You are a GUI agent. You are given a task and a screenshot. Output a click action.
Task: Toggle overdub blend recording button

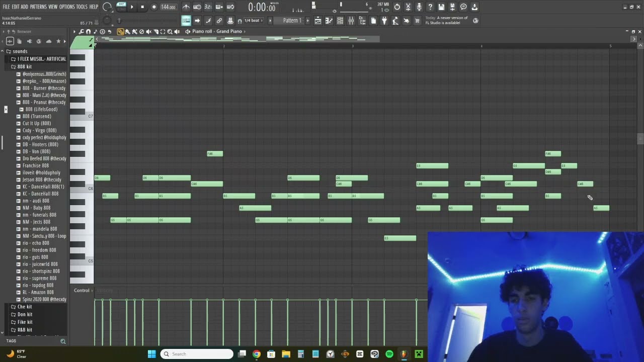[x=219, y=7]
